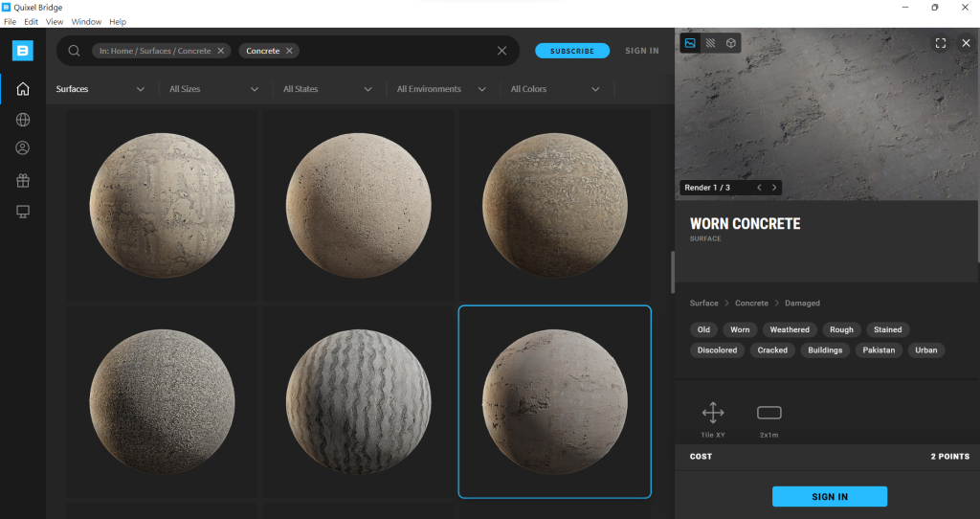Click the Surface breadcrumb

point(703,303)
